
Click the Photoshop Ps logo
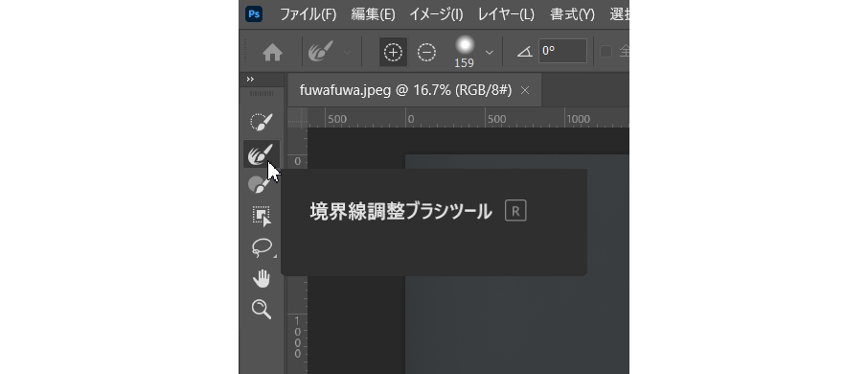pyautogui.click(x=254, y=13)
